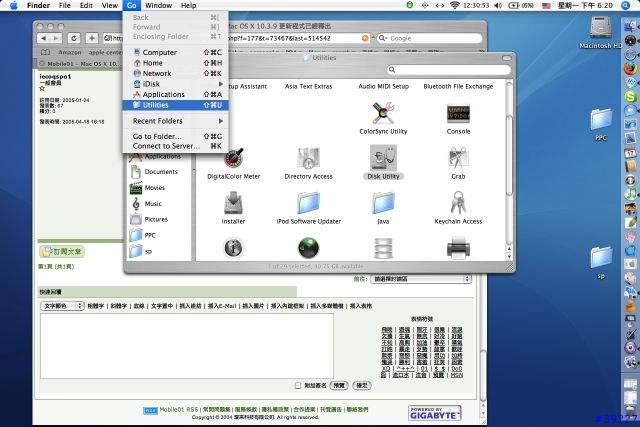The width and height of the screenshot is (640, 427).
Task: Select the database cylinder icon below Java
Action: point(383,248)
